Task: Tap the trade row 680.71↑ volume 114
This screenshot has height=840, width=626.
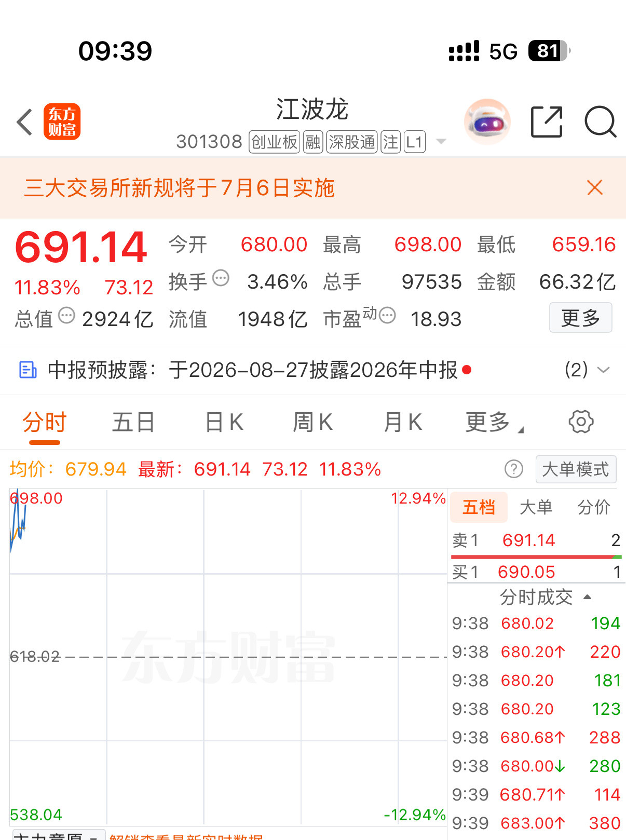Action: click(536, 794)
